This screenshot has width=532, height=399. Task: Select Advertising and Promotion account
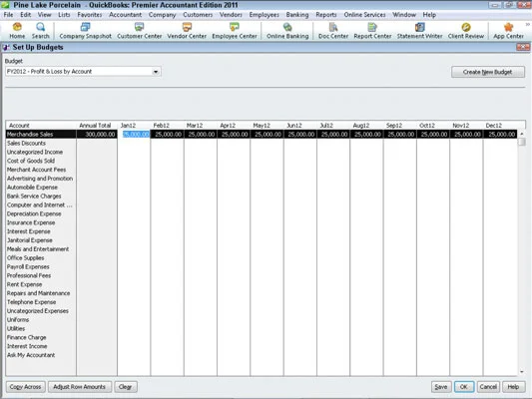point(40,179)
